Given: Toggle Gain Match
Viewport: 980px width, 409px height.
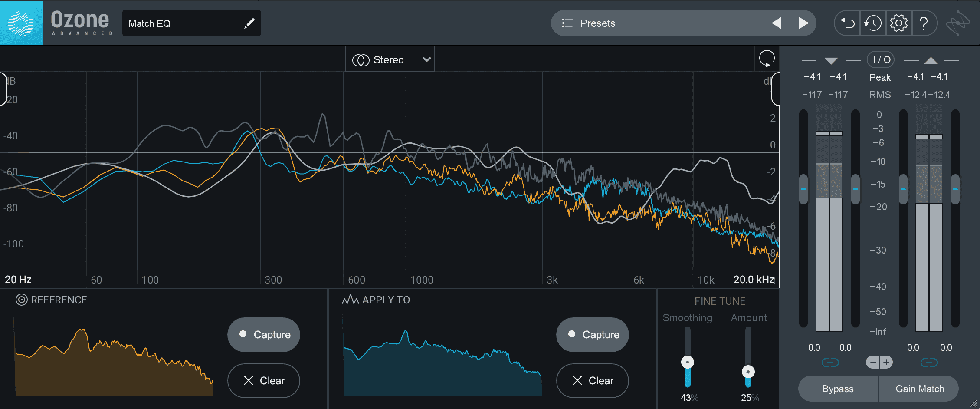Looking at the screenshot, I should click(919, 389).
